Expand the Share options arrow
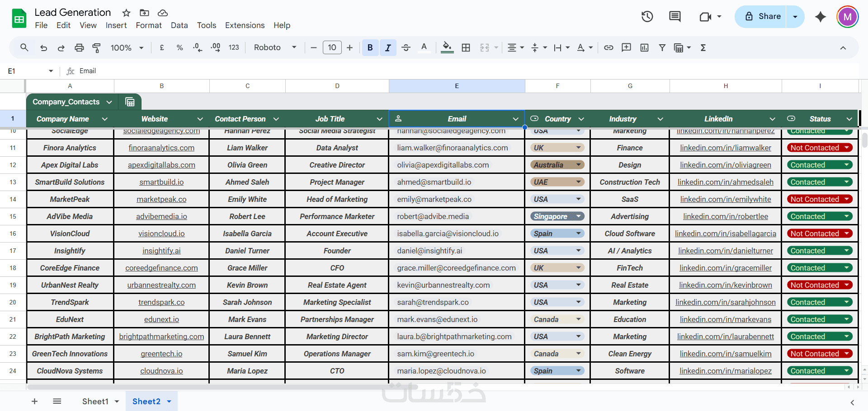This screenshot has width=868, height=411. pyautogui.click(x=795, y=17)
